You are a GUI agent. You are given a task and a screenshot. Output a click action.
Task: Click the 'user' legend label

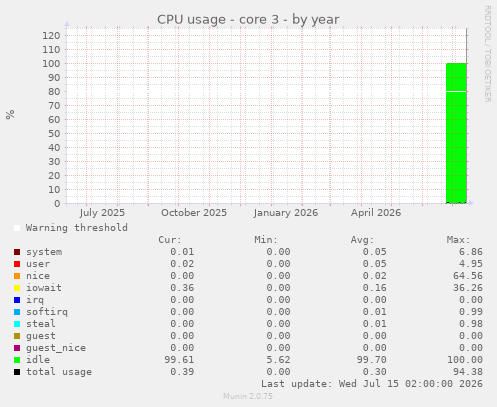tap(38, 264)
